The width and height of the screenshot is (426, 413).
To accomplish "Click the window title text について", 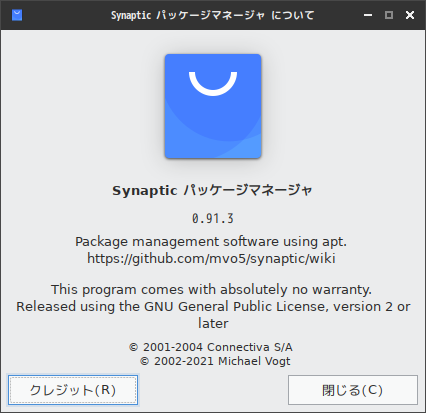I will pos(292,15).
